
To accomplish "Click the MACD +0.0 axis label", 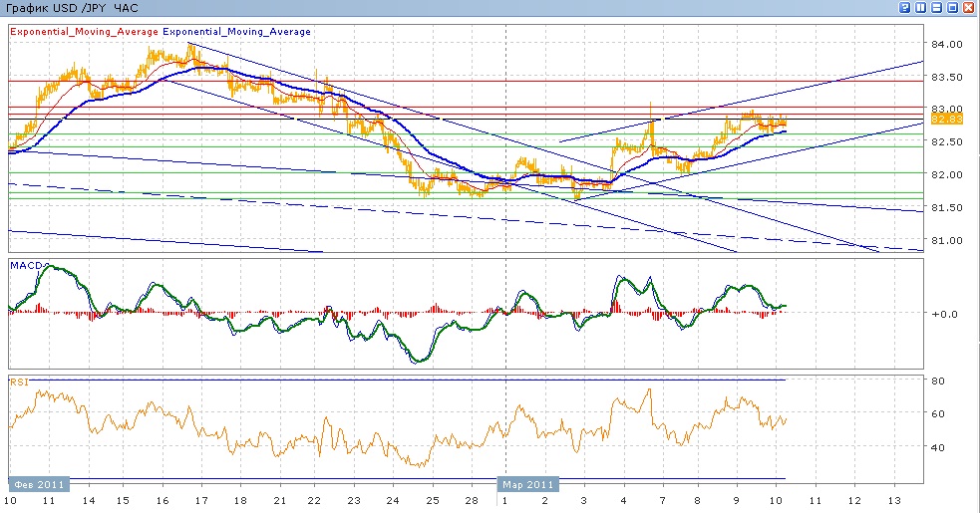I will click(943, 314).
